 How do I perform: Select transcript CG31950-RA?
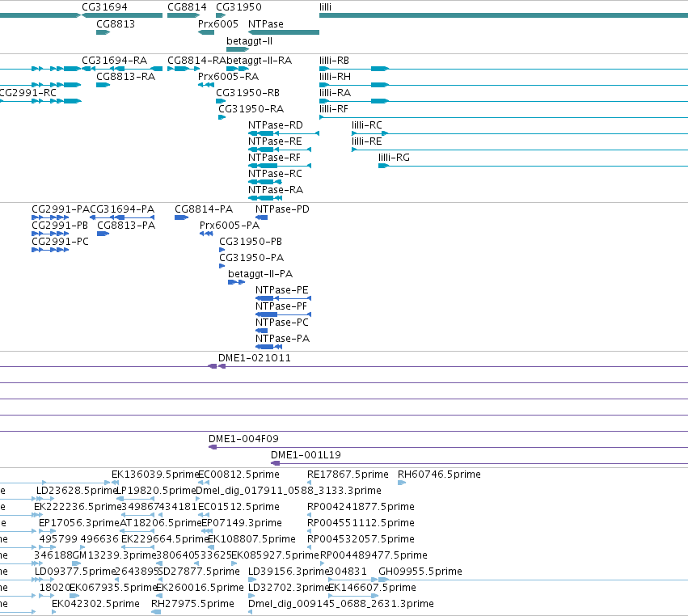[x=251, y=109]
